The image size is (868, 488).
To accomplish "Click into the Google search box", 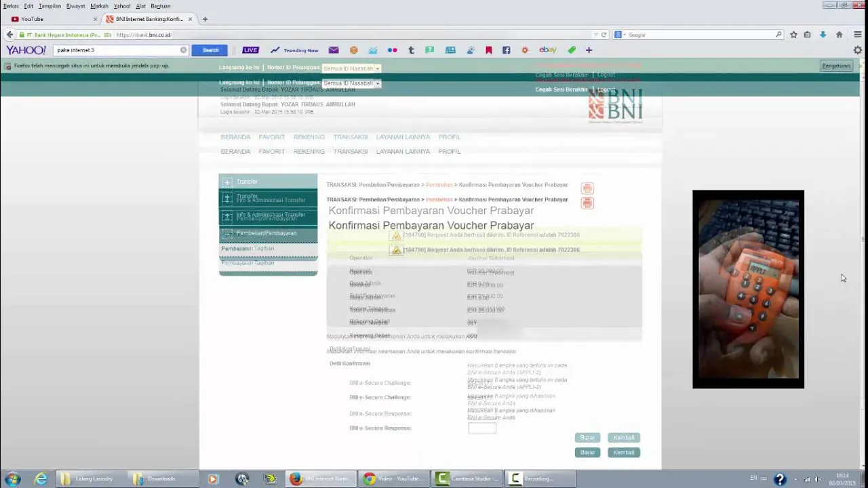I will [x=700, y=35].
